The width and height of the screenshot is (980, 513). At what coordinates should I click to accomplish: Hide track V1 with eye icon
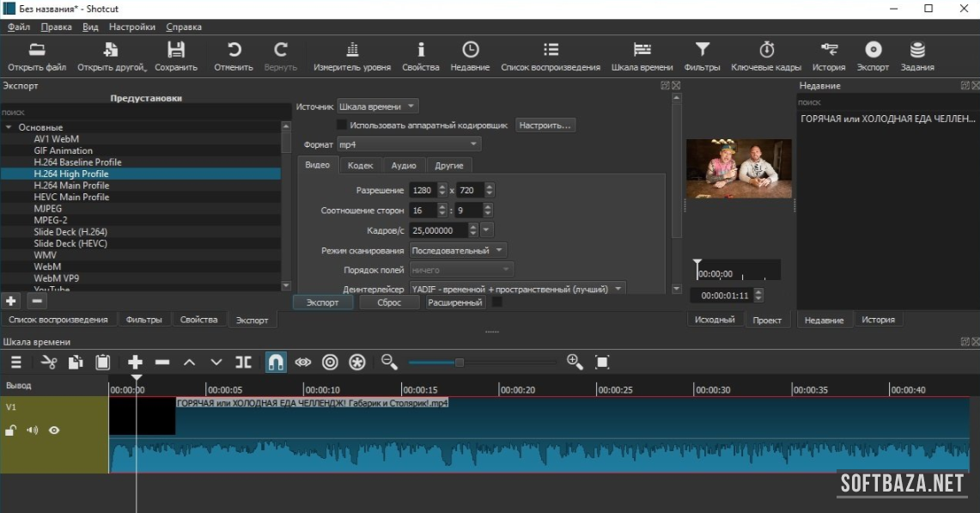point(54,431)
